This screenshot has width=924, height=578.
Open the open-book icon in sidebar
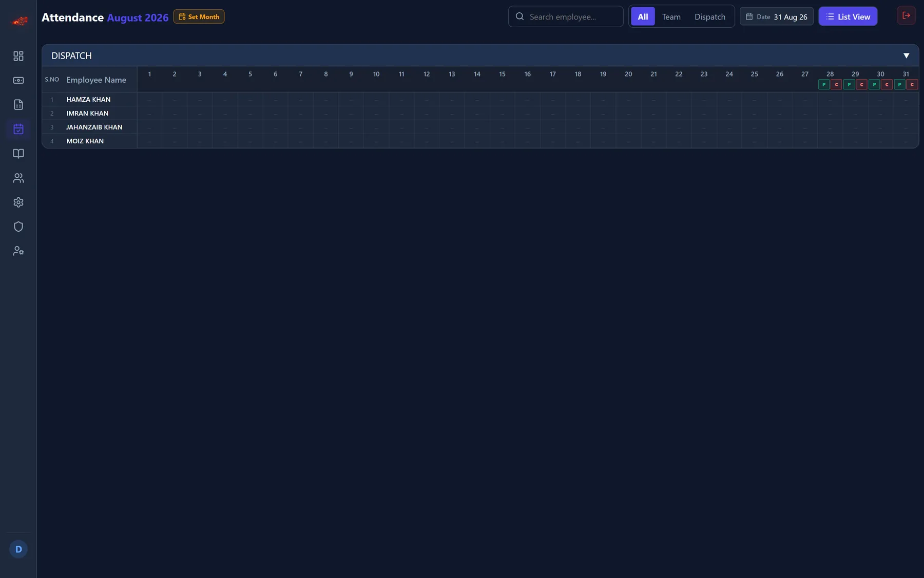pos(18,154)
